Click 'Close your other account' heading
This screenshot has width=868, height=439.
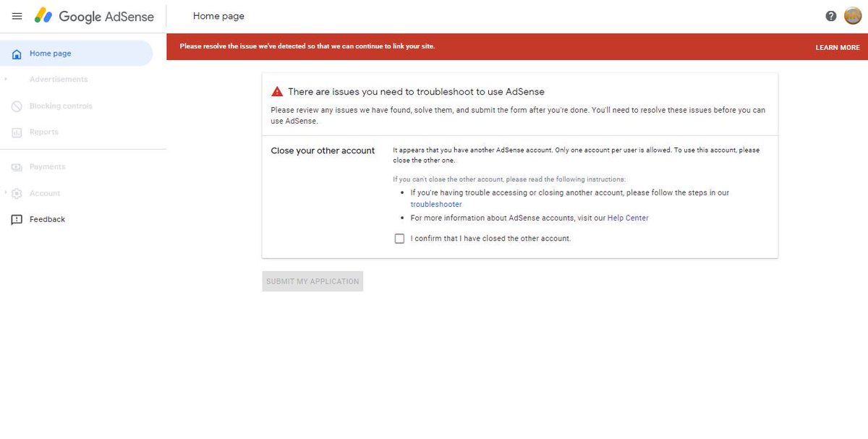pyautogui.click(x=323, y=150)
